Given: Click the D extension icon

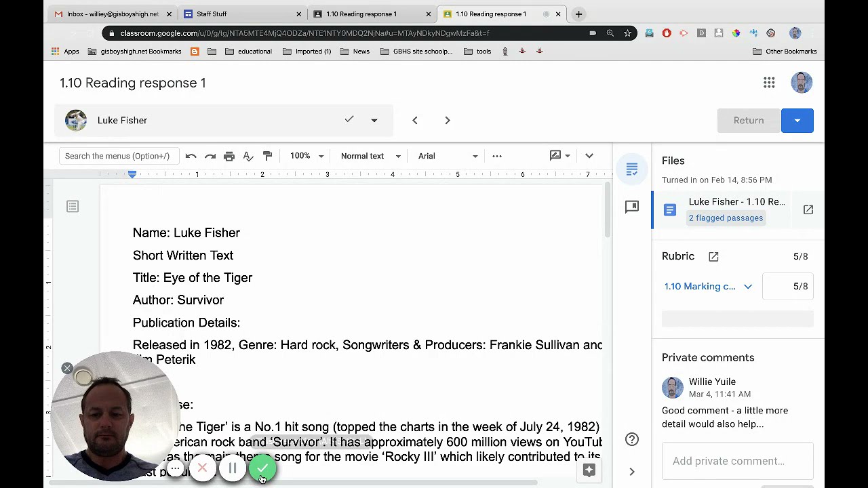Looking at the screenshot, I should click(701, 33).
